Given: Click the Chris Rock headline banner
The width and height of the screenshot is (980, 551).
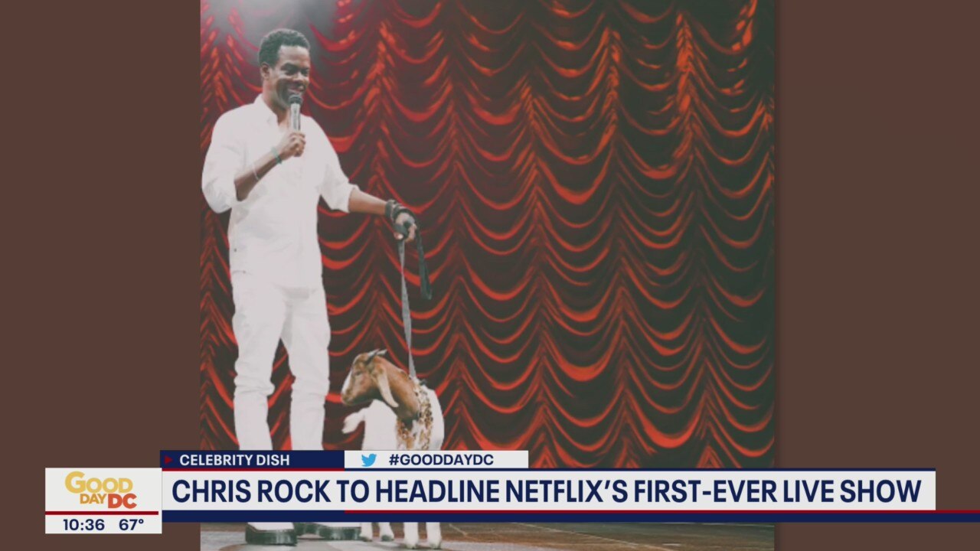Looking at the screenshot, I should click(x=548, y=491).
